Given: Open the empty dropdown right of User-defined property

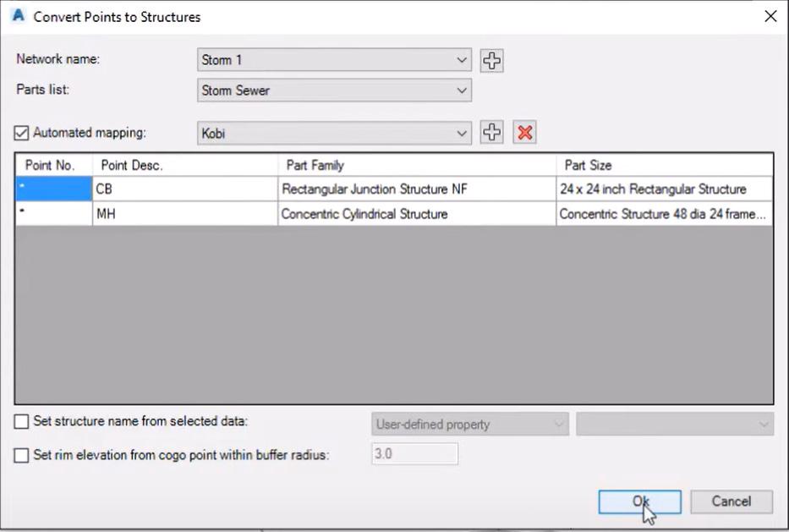Looking at the screenshot, I should [675, 425].
